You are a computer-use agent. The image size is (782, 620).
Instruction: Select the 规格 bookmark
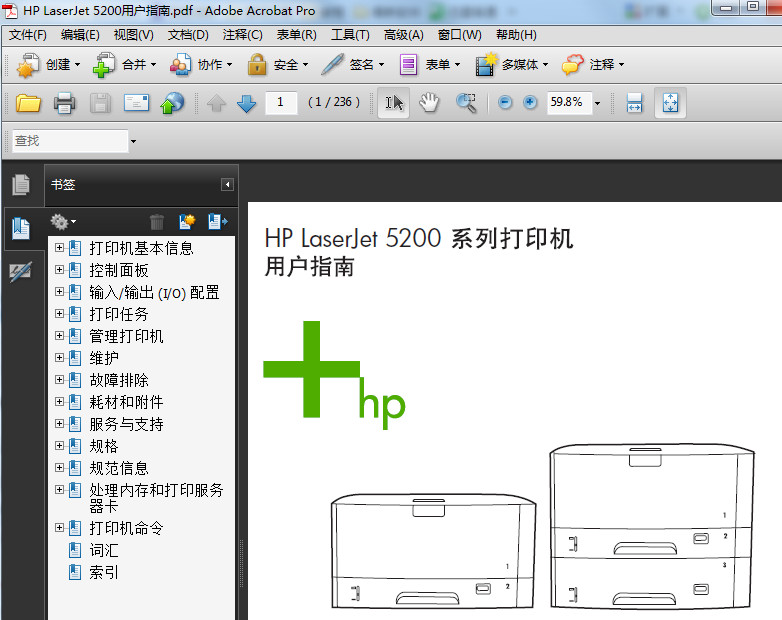pos(104,446)
